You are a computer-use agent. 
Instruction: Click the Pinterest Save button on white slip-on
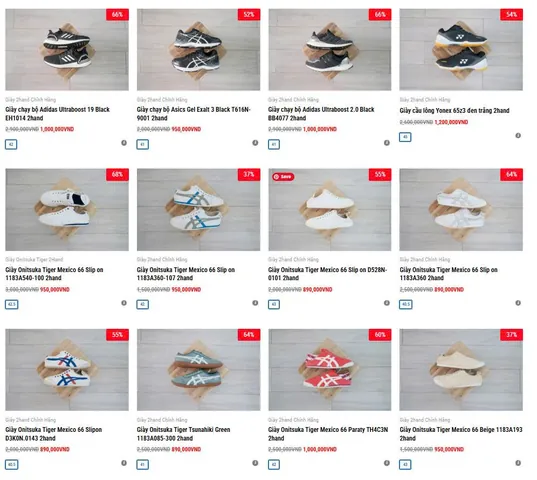(x=283, y=177)
